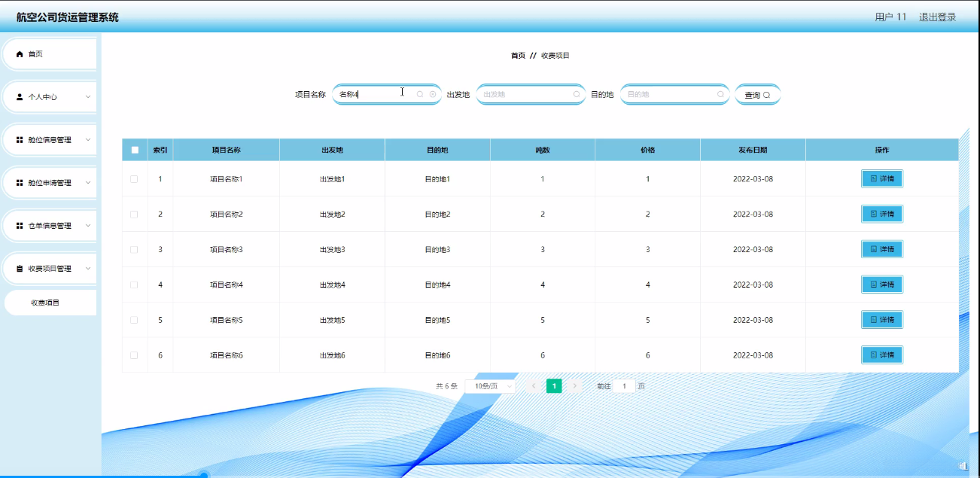Expand the 个人中心 menu chevron
The width and height of the screenshot is (980, 478).
[x=88, y=97]
